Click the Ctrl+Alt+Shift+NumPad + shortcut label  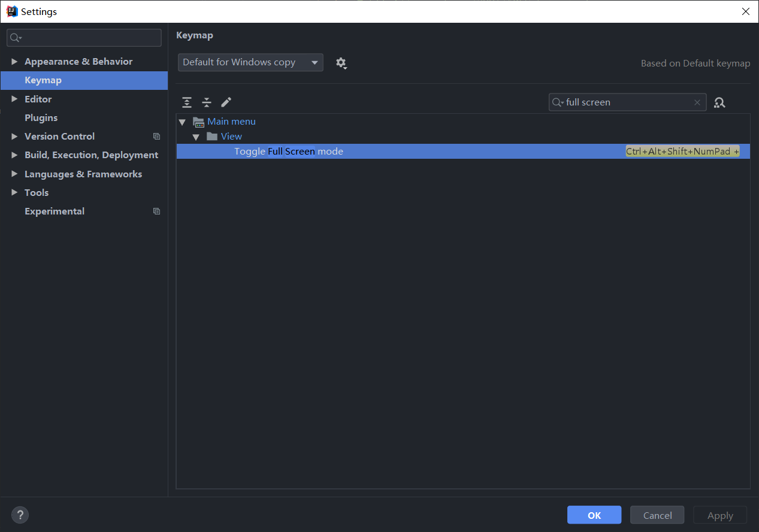[x=683, y=152]
